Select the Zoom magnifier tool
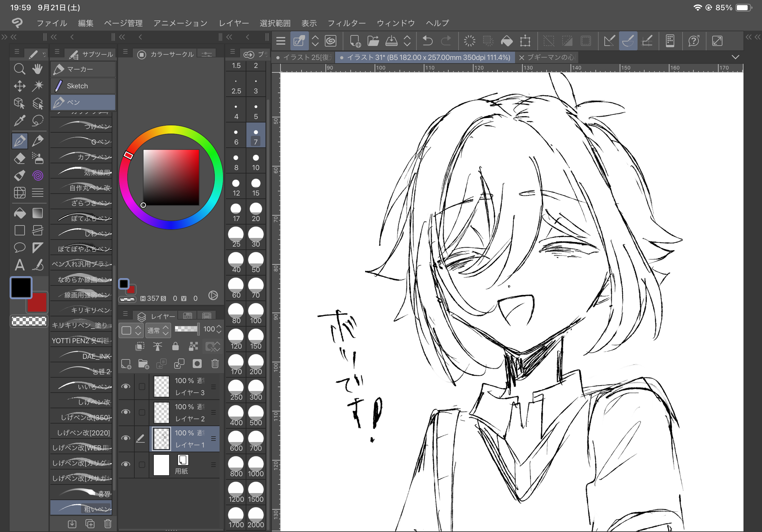 click(x=19, y=69)
